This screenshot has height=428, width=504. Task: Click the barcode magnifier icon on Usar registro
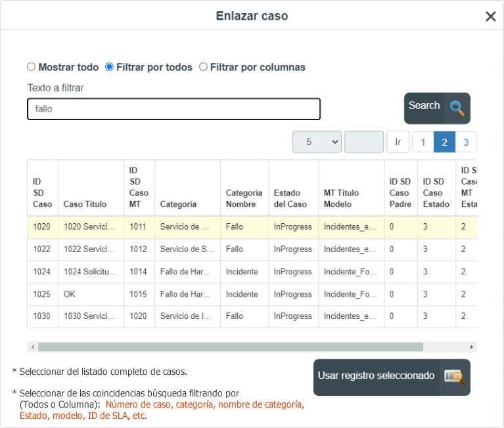455,377
